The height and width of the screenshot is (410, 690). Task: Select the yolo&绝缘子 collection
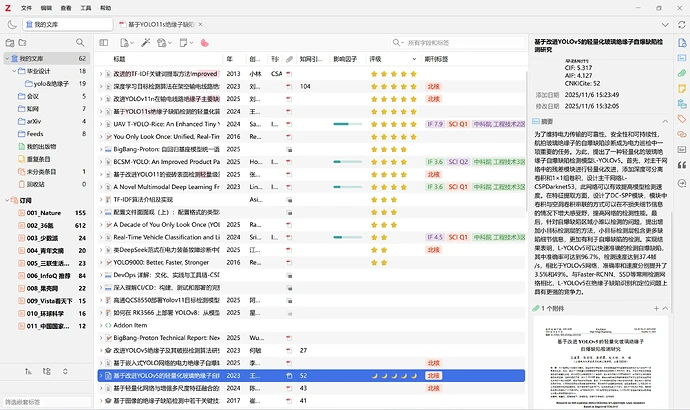[51, 84]
